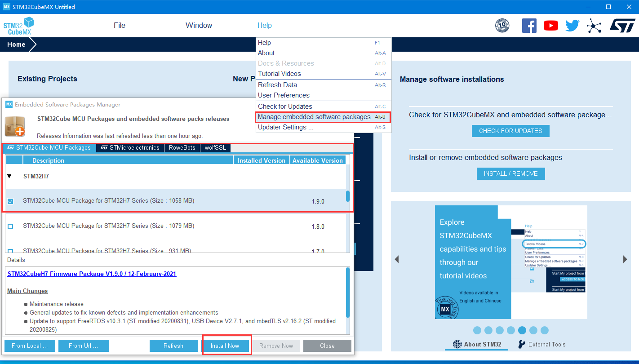Screen dimensions: 639x364
Task: Select the STM32H7 Series 1079 MB row
Action: (109, 226)
